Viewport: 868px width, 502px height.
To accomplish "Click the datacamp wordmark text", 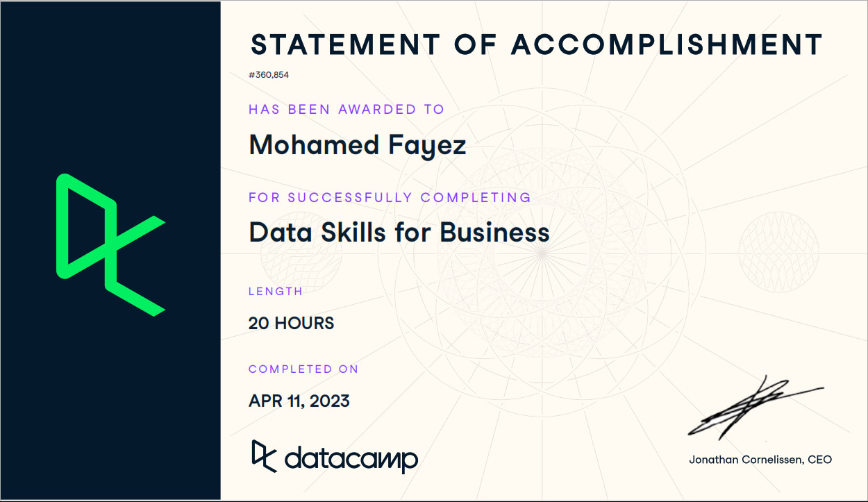I will [x=351, y=458].
